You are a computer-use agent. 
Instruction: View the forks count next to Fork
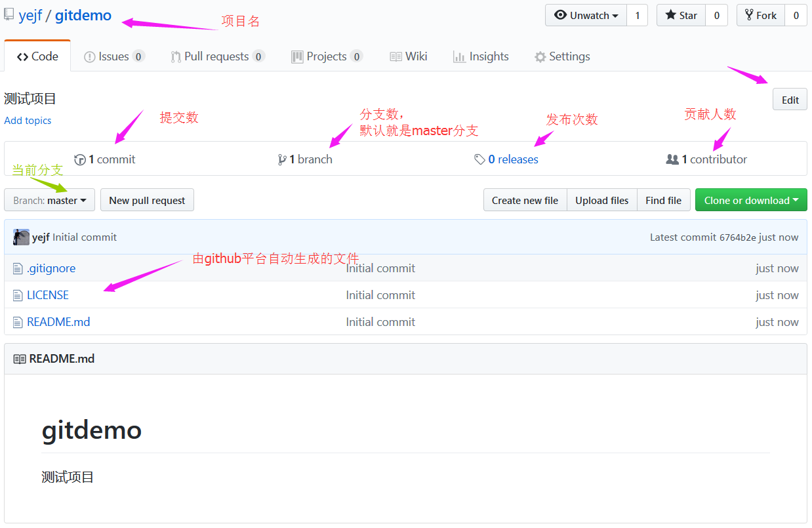point(796,15)
